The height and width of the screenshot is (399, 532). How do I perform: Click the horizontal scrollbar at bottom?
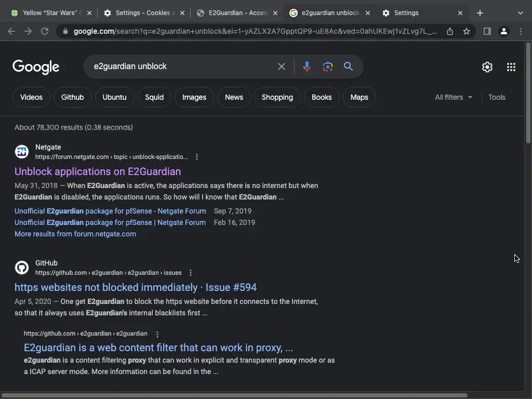(234, 395)
